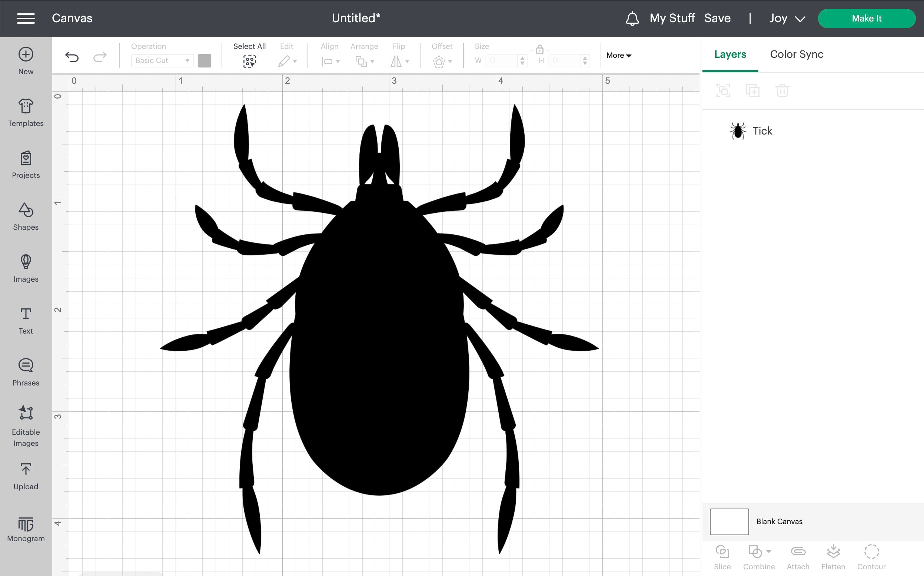
Task: Use the Contour tool
Action: click(871, 556)
